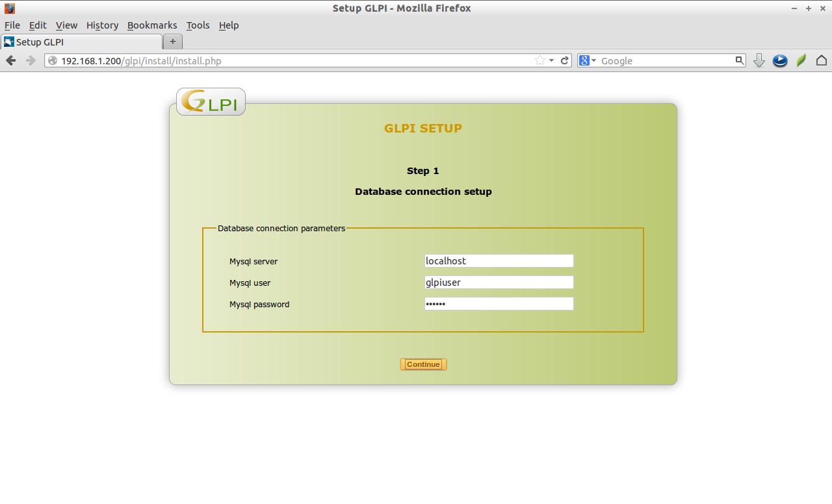Open the Bookmarks menu
832x504 pixels.
pos(152,25)
